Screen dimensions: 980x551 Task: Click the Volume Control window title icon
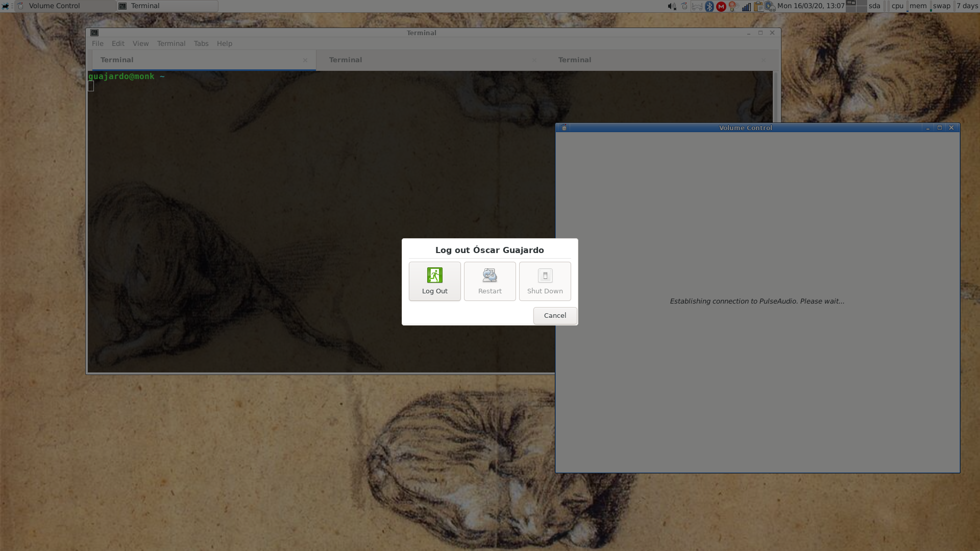[x=564, y=128]
